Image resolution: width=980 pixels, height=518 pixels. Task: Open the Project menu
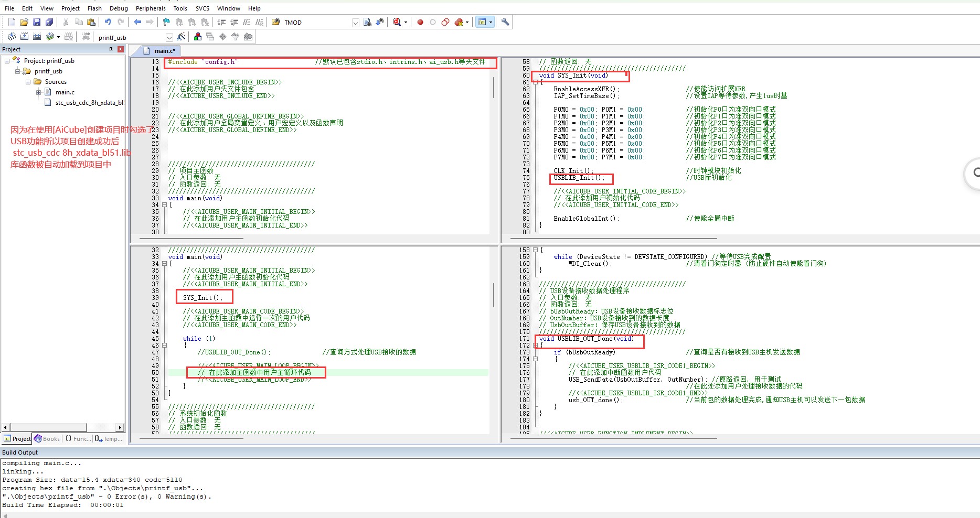click(x=70, y=8)
